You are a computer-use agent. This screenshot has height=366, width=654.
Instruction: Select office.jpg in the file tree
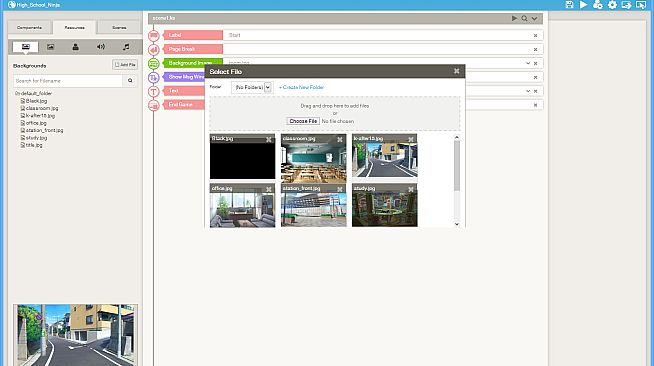pyautogui.click(x=33, y=123)
